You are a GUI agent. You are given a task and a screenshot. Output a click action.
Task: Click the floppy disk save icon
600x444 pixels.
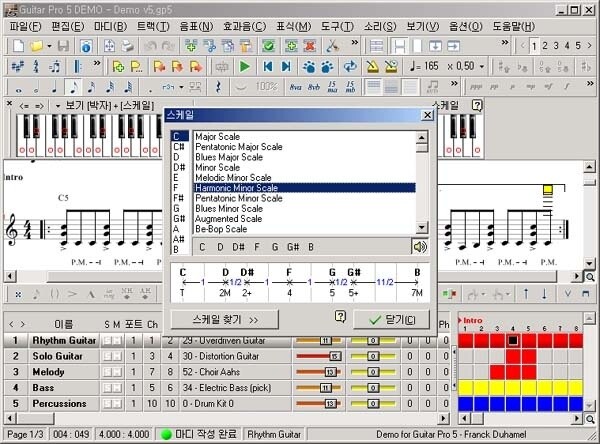point(63,46)
